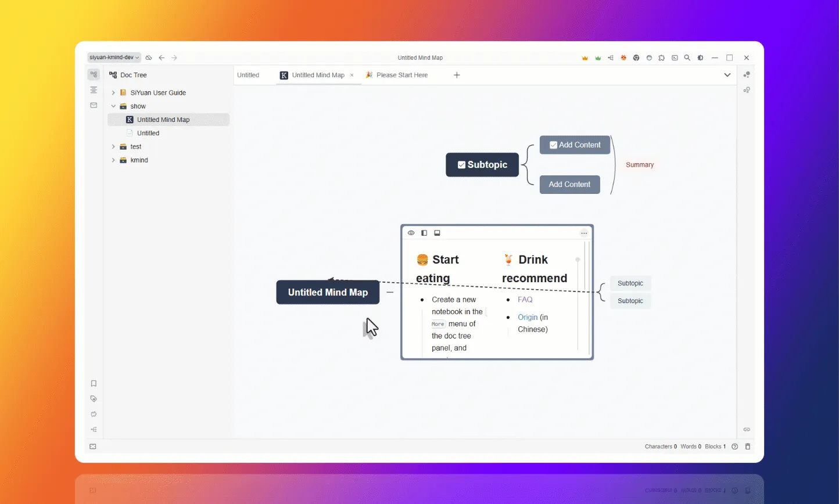Open the Bookmark panel icon
839x504 pixels.
(x=94, y=383)
